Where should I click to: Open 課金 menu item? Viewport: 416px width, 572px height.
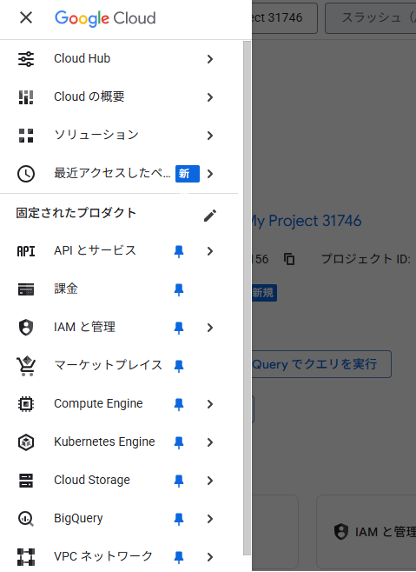coord(119,290)
